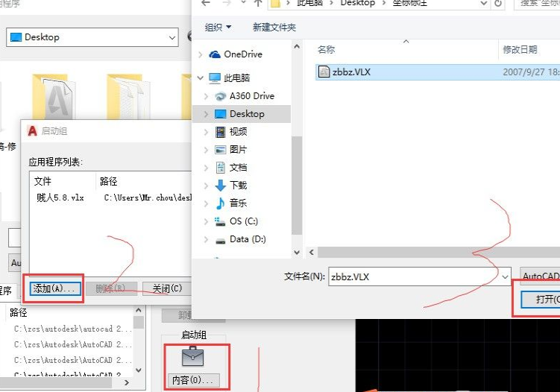
Task: Open the 组织 menu
Action: (218, 28)
